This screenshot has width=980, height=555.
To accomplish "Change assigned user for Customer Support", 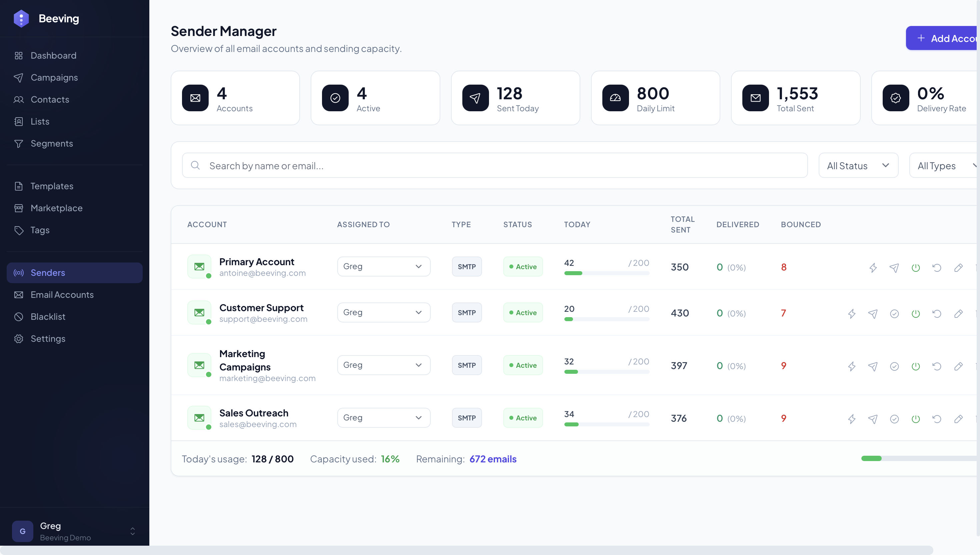I will point(384,312).
